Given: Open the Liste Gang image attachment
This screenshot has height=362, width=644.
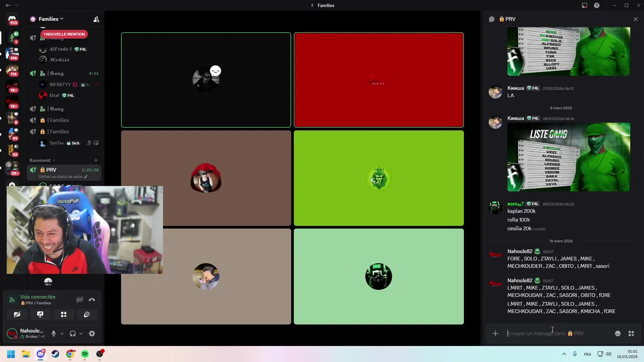Looking at the screenshot, I should (x=569, y=157).
